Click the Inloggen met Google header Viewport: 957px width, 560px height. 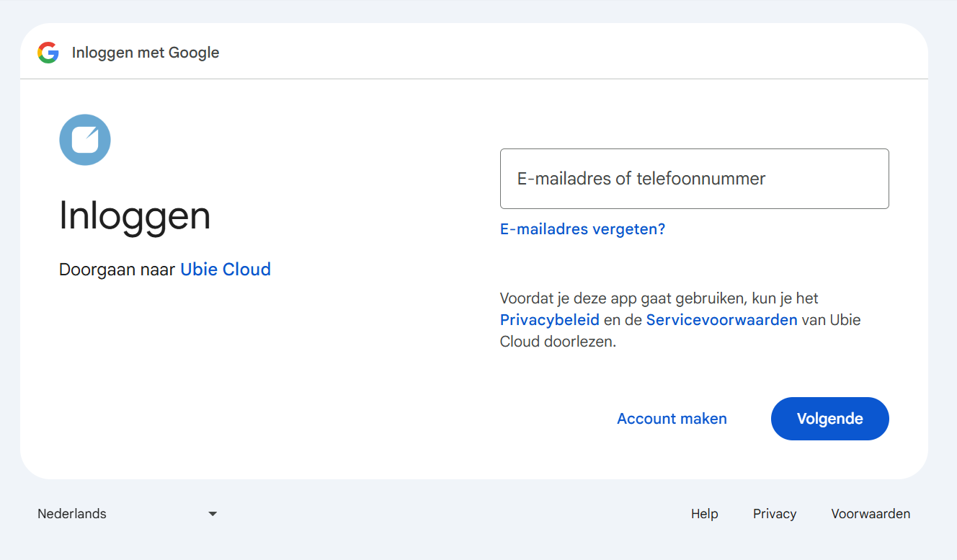[145, 52]
